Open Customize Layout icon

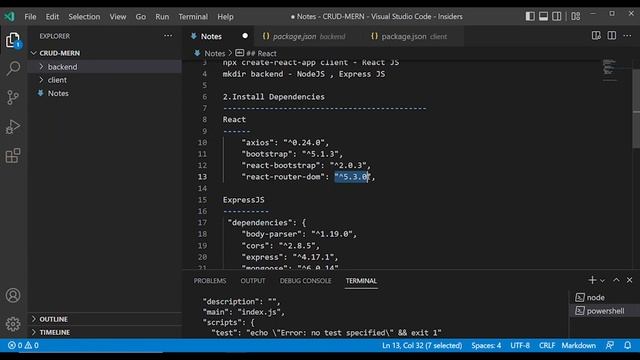576,16
